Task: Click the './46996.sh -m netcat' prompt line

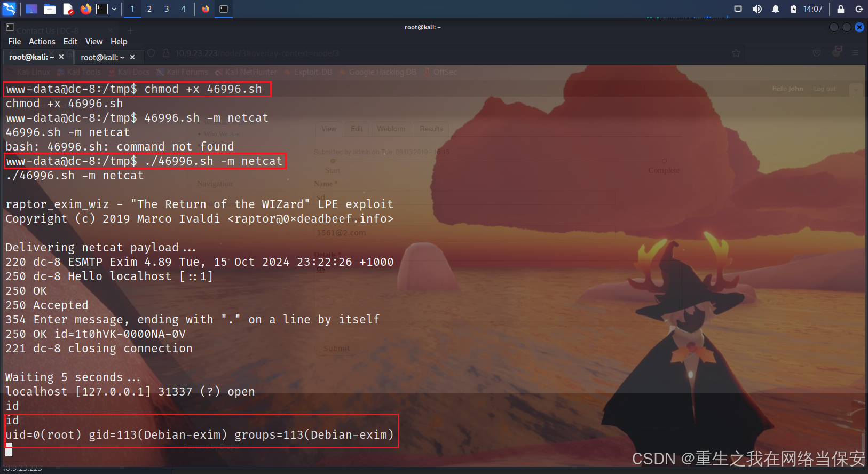Action: tap(145, 161)
